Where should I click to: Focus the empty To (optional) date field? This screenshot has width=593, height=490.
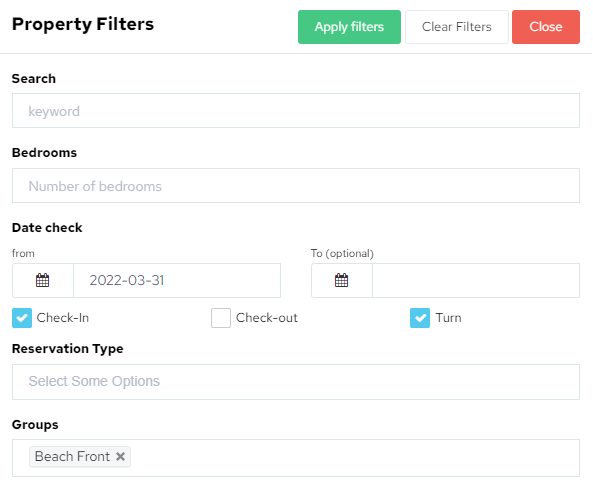point(476,281)
